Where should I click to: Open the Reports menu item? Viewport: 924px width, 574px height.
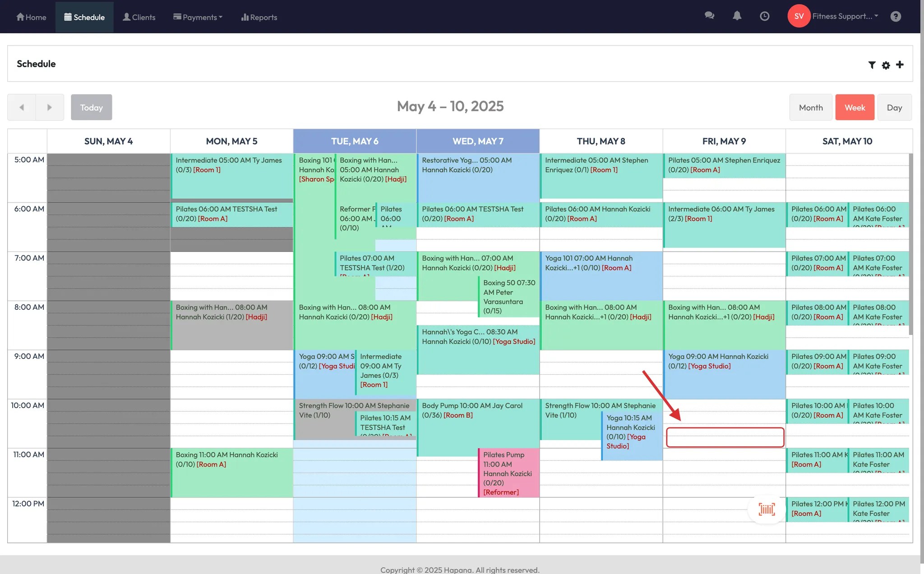(259, 17)
